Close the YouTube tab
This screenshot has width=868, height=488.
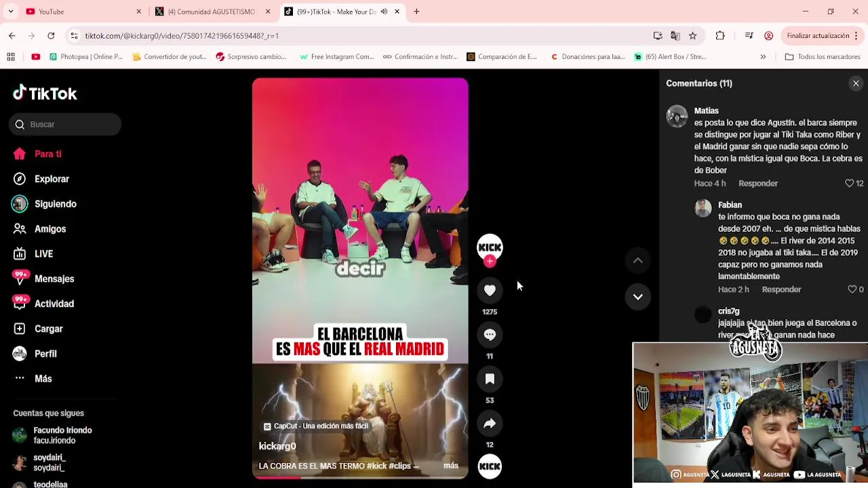[138, 12]
